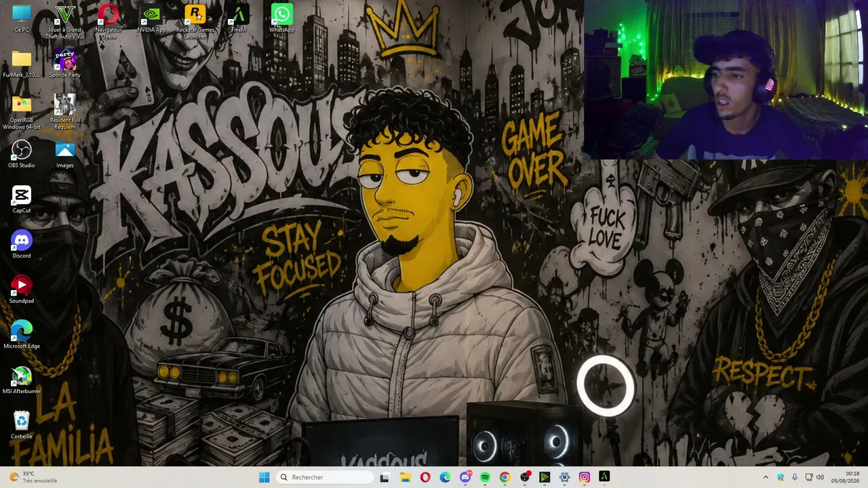The width and height of the screenshot is (868, 488).
Task: Open FiveM from the taskbar
Action: (604, 477)
